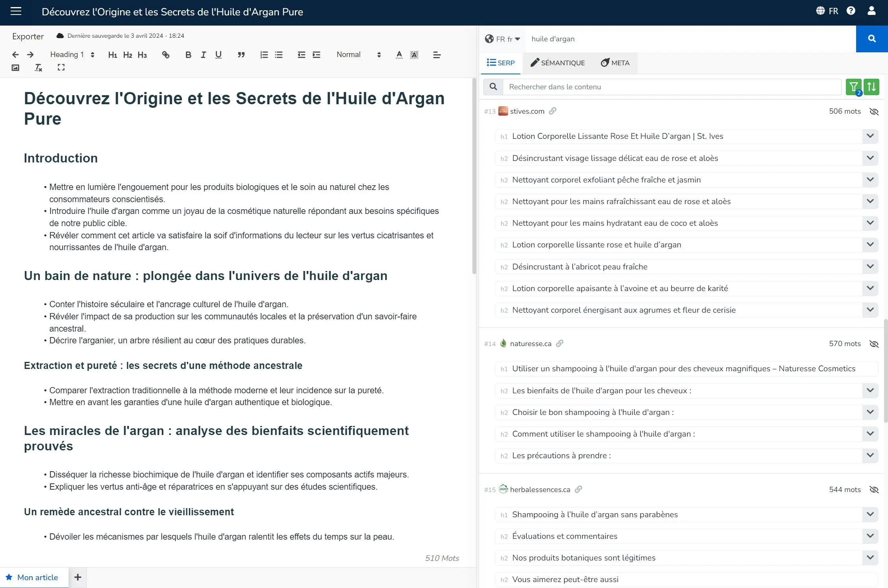Screen dimensions: 888x588
Task: Insert a hyperlink with link icon
Action: (166, 55)
